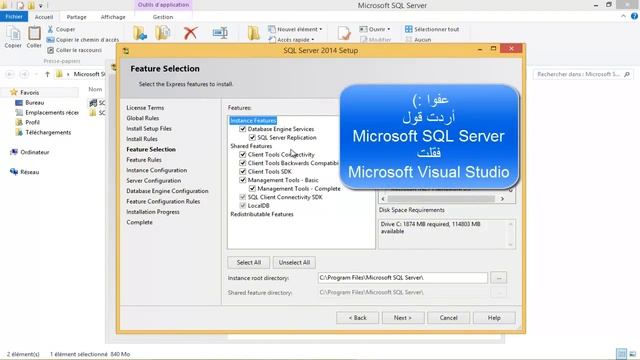
Task: Click the rename icon in the Explorer ribbon
Action: (220, 33)
